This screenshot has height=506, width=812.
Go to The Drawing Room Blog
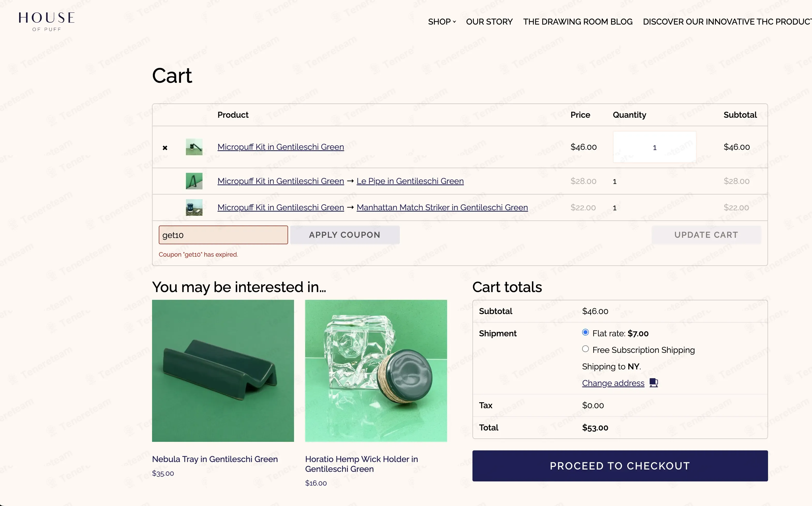coord(578,22)
